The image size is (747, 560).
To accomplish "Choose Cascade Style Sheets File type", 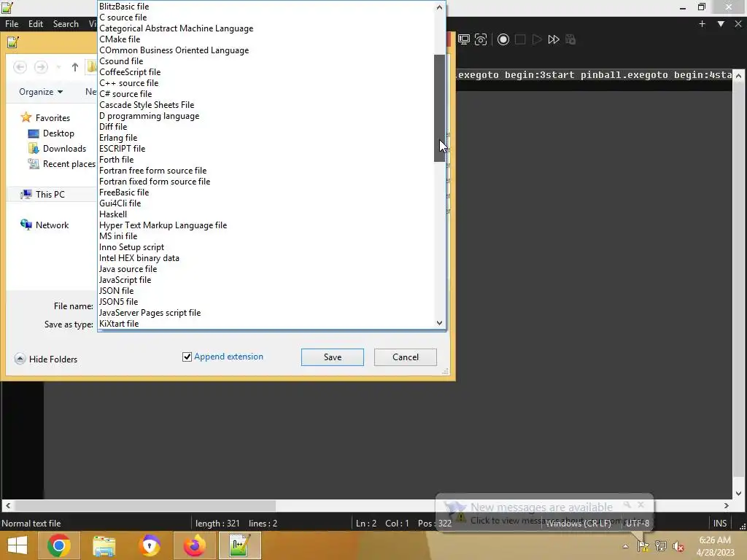I will click(x=266, y=105).
